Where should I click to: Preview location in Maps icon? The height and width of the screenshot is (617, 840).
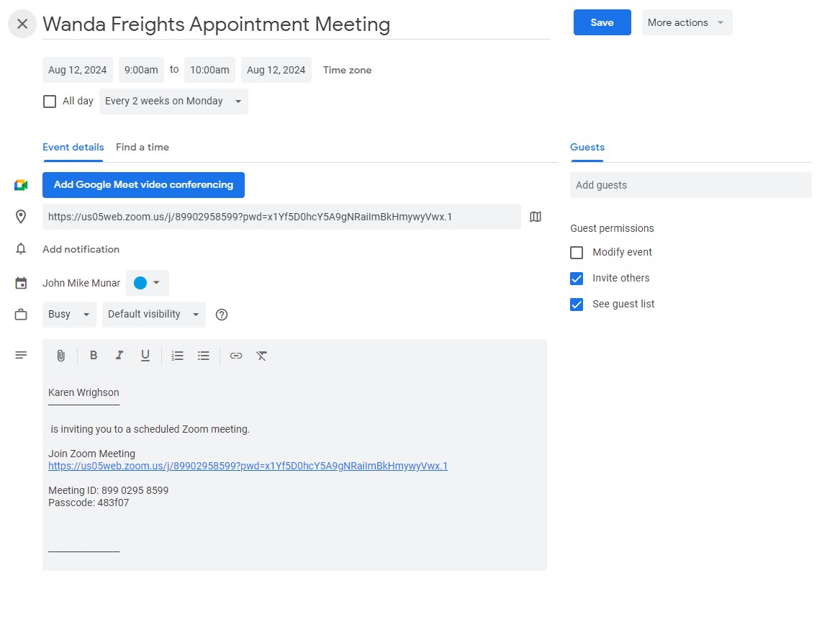pyautogui.click(x=536, y=217)
